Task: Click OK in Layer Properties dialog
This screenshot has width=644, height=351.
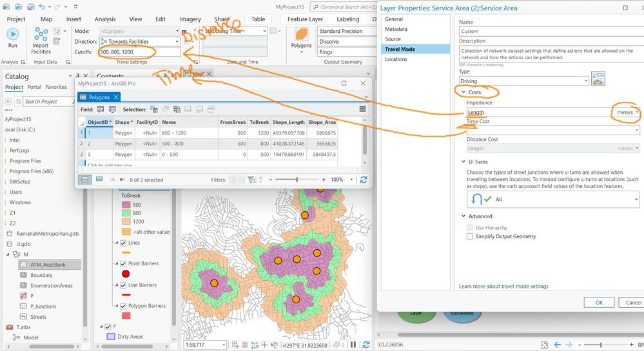Action: click(x=599, y=303)
